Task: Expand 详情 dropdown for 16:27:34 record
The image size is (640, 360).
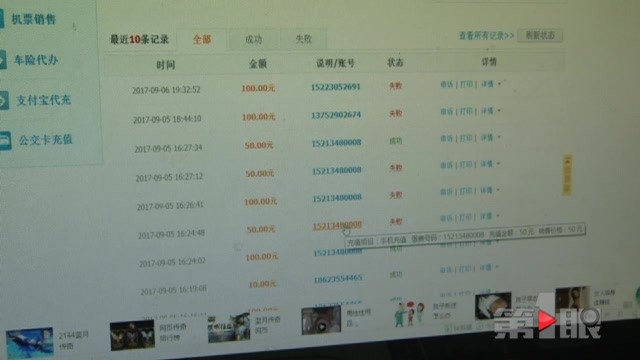Action: click(491, 138)
